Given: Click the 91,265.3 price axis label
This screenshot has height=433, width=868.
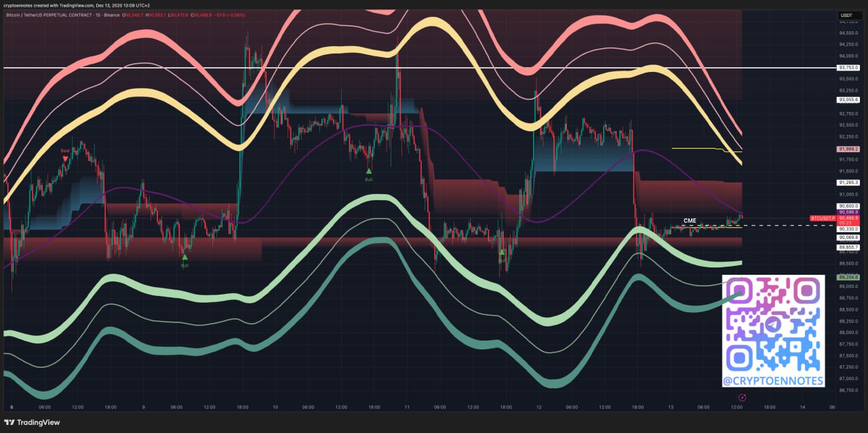Looking at the screenshot, I should [x=848, y=183].
